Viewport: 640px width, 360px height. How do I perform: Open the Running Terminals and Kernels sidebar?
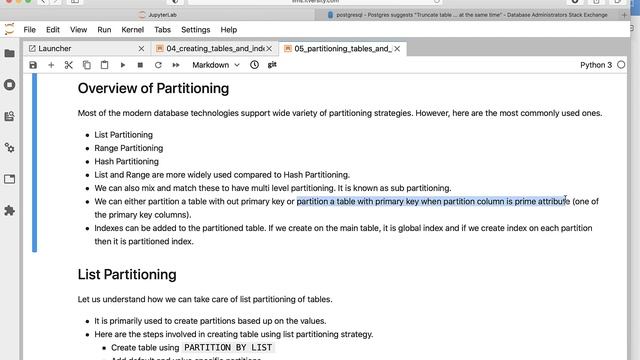[x=9, y=85]
